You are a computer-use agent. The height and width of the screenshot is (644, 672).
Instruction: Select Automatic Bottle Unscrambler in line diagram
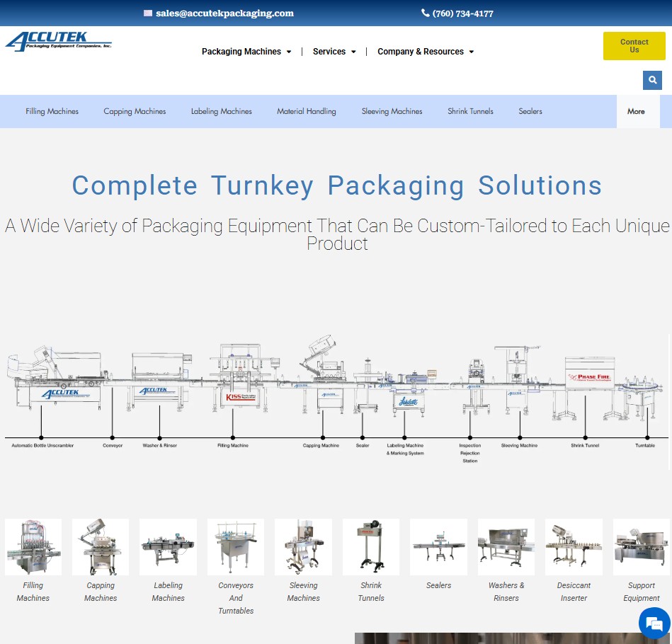(x=42, y=446)
